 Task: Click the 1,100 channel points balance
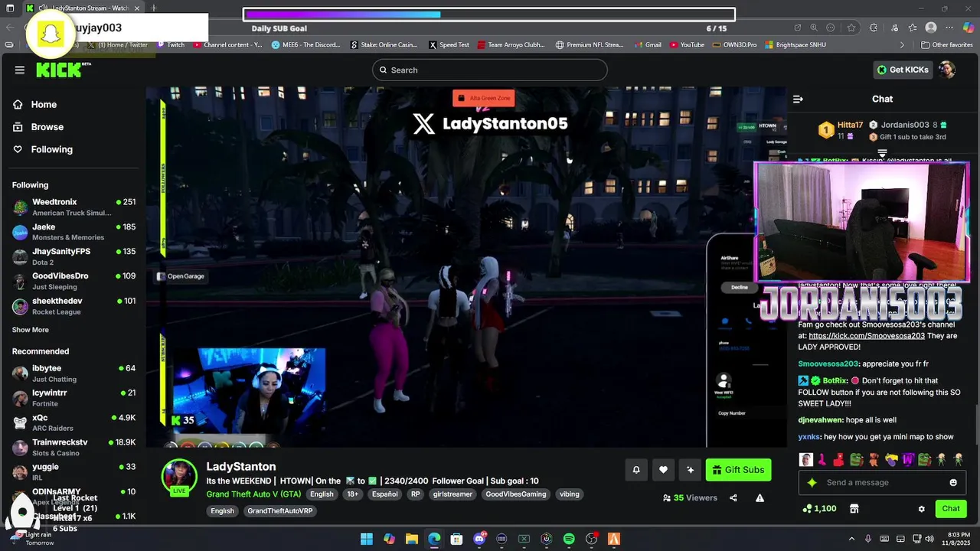coord(819,508)
